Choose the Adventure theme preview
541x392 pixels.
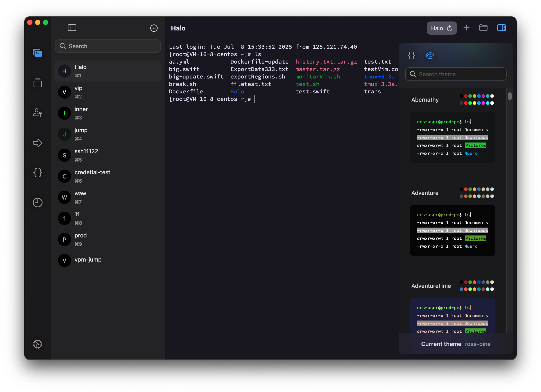(x=452, y=230)
